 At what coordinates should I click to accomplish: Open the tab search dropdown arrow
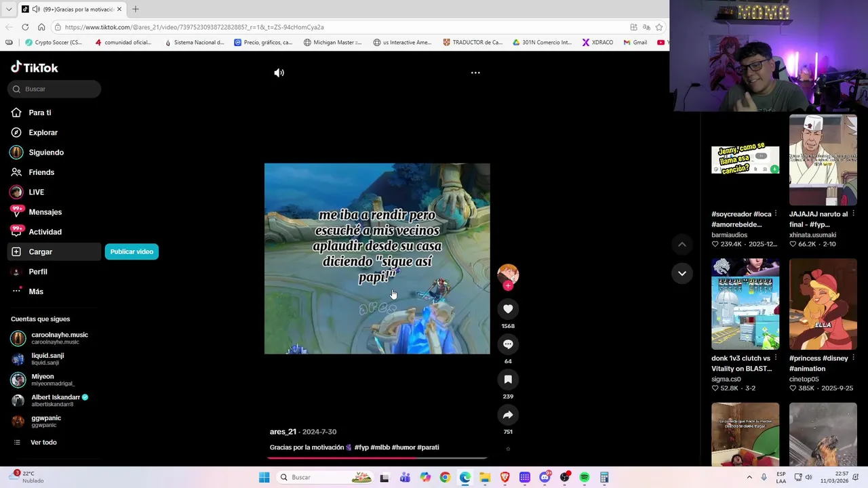[8, 9]
